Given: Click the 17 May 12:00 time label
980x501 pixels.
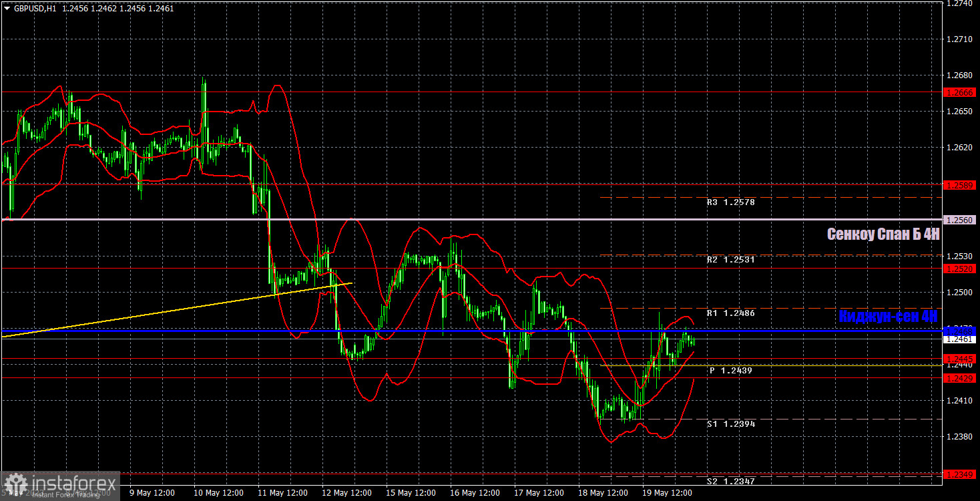Looking at the screenshot, I should click(539, 493).
